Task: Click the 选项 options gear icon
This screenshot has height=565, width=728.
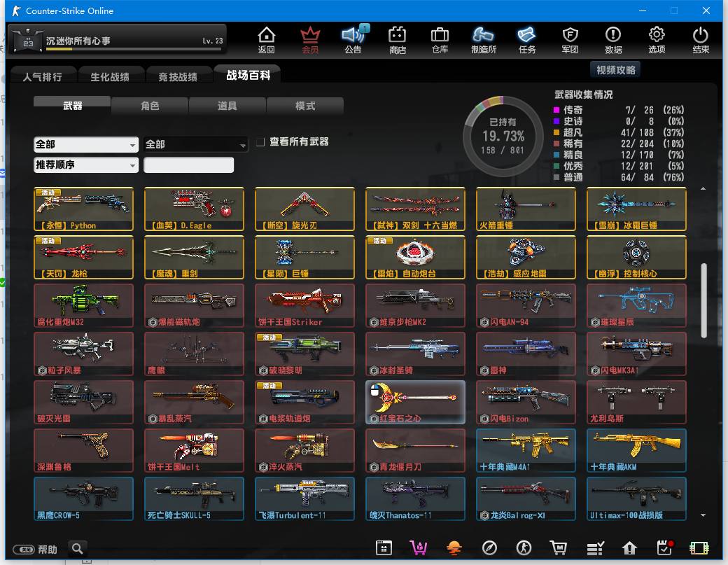Action: click(x=657, y=39)
